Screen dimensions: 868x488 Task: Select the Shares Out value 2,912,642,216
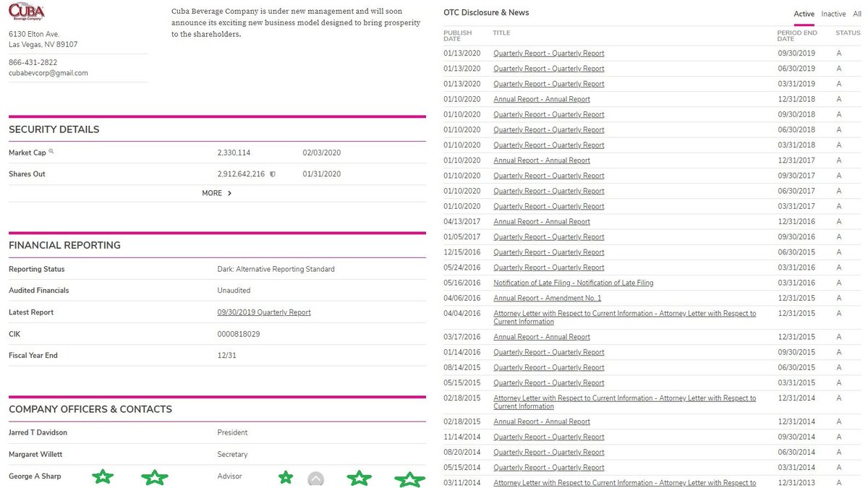(242, 174)
